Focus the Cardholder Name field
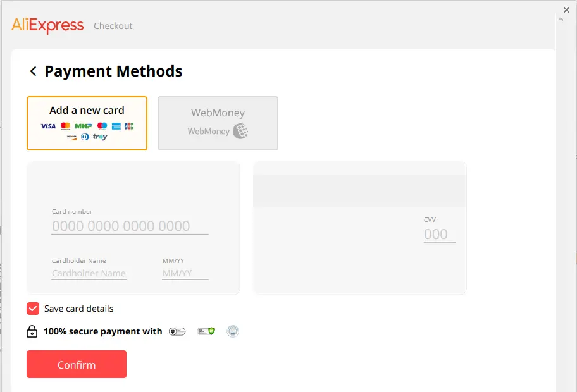This screenshot has width=577, height=392. click(x=89, y=273)
